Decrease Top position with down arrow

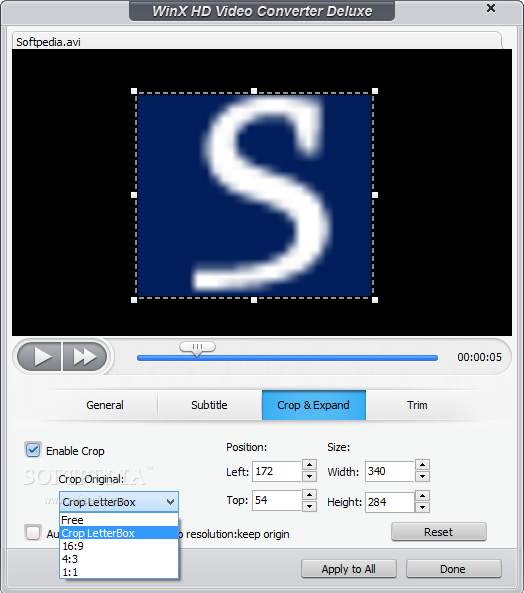click(x=310, y=506)
